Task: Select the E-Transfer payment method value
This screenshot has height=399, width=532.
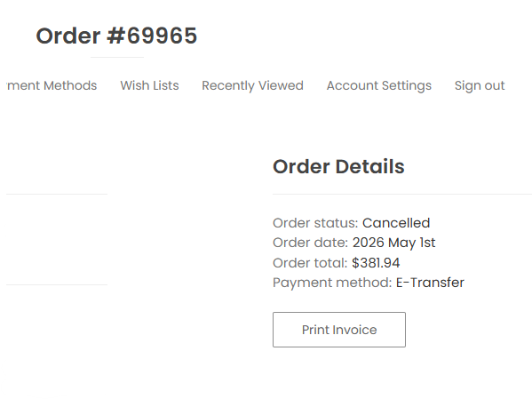Action: pyautogui.click(x=430, y=283)
